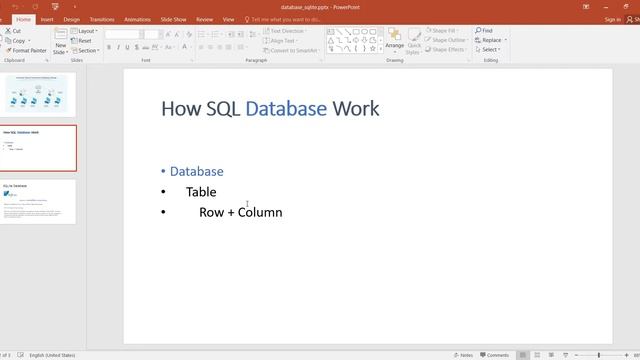Click the Strikethrough text icon
This screenshot has width=640, height=360.
pyautogui.click(x=146, y=47)
